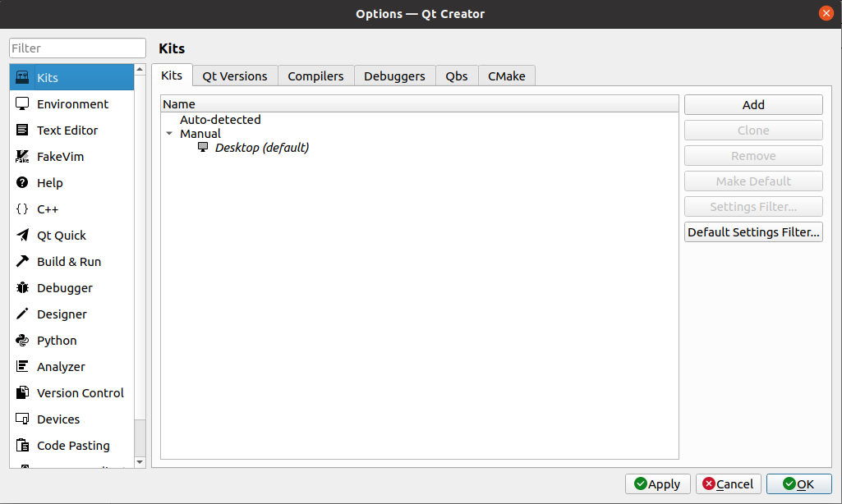Open Text Editor settings icon

click(22, 130)
